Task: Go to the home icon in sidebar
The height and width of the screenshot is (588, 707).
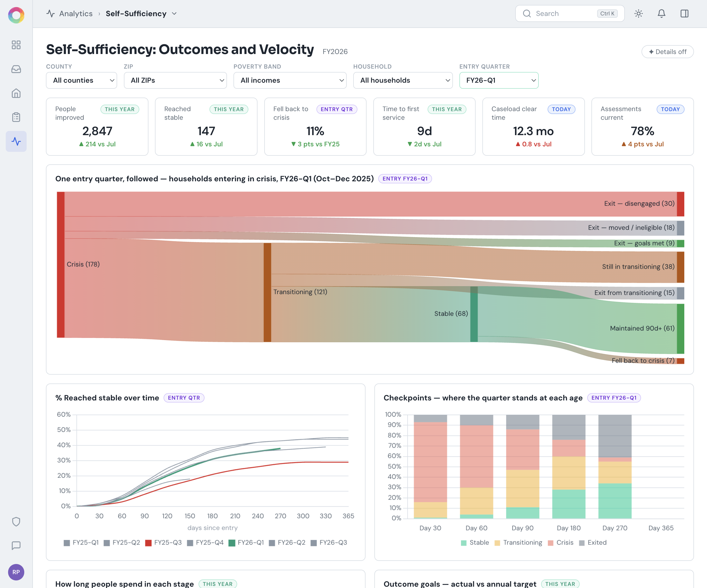Action: click(16, 93)
